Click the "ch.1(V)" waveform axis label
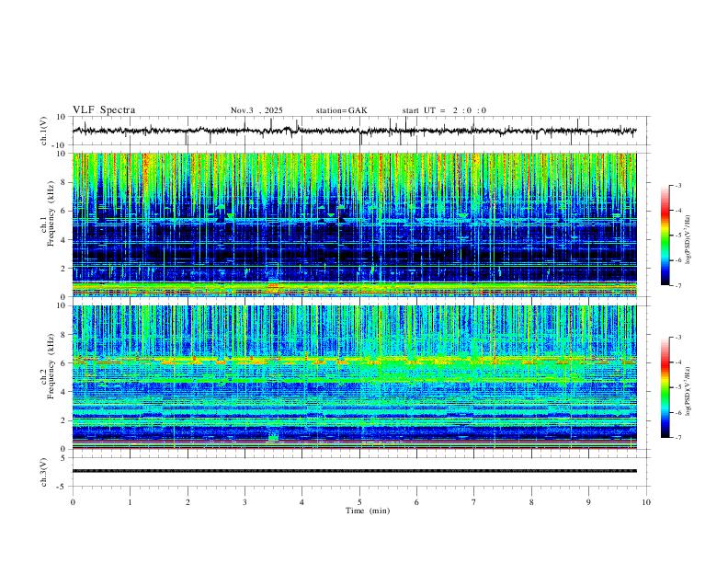The width and height of the screenshot is (728, 563). click(44, 131)
